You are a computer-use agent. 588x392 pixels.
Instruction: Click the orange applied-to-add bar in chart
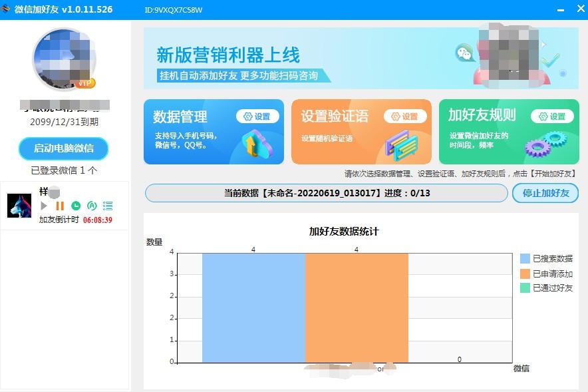pos(357,308)
